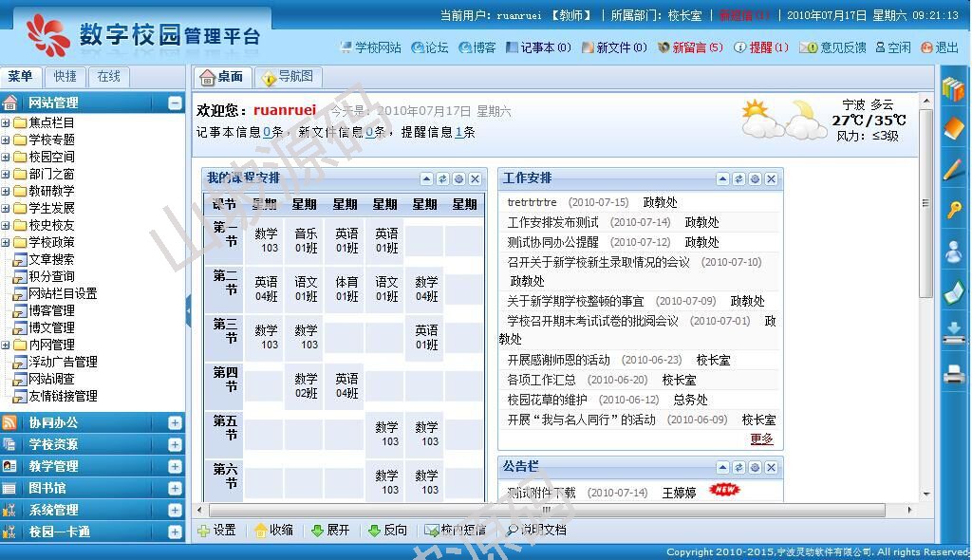Refresh the 工作安排 panel
The image size is (972, 560).
[x=738, y=179]
